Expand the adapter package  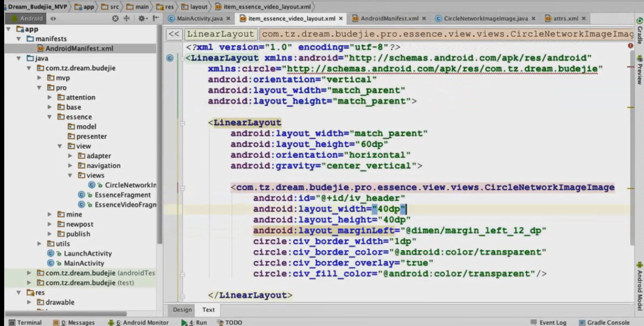coord(70,156)
